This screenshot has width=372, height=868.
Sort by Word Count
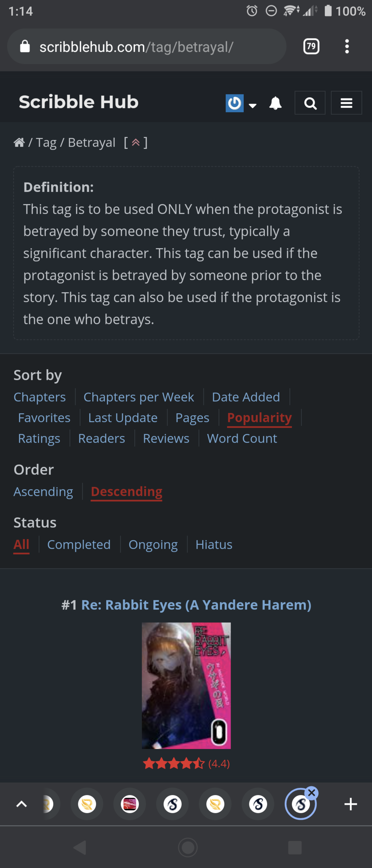242,438
